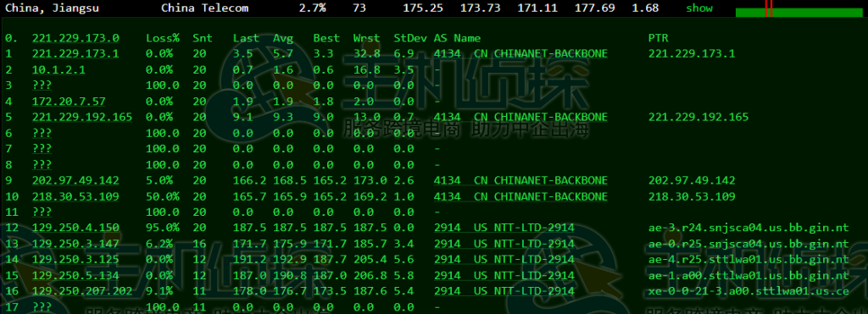868x314 pixels.
Task: Open hop 12 IP 129.250.4.150
Action: 75,228
